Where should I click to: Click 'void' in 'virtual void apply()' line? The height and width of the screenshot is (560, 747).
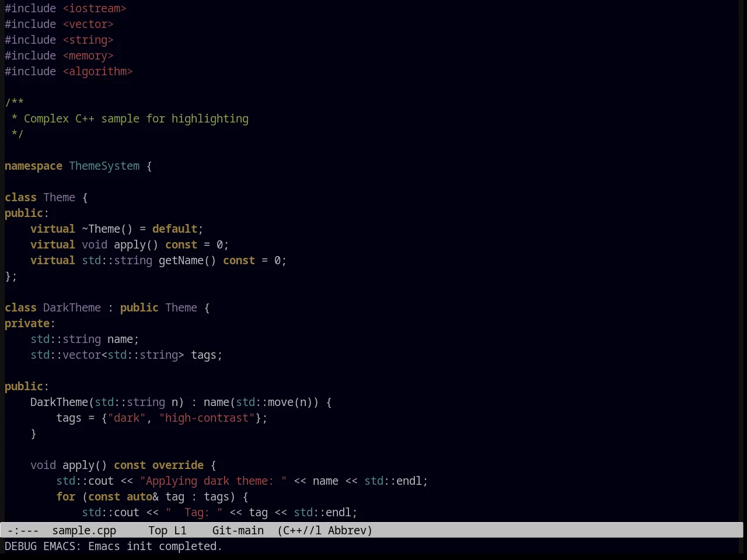pos(95,244)
